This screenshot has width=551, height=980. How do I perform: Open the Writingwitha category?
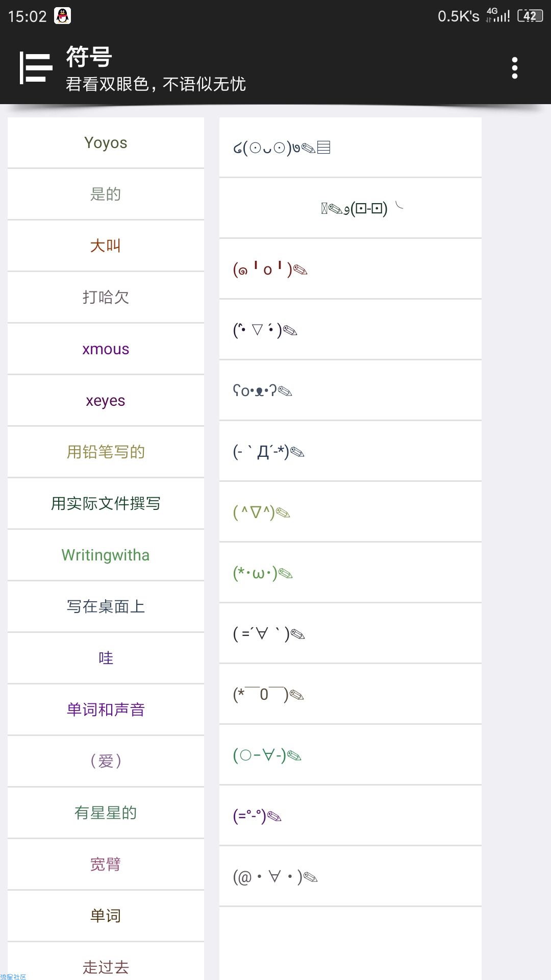tap(106, 555)
